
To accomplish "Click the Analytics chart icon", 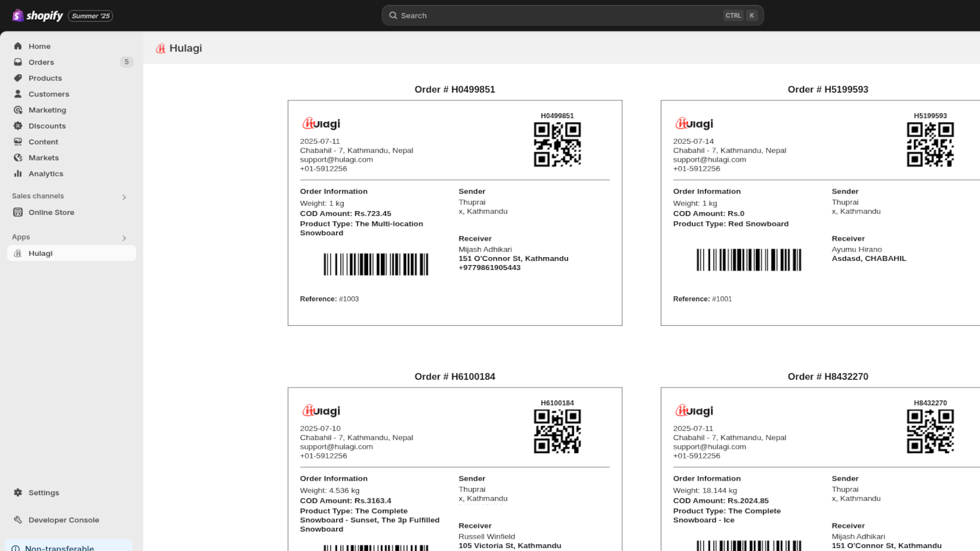I will [x=18, y=173].
